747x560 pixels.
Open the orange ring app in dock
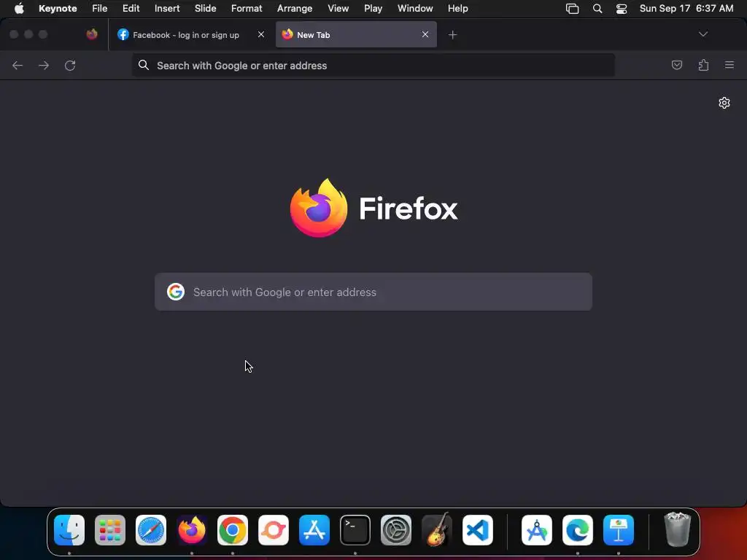(274, 530)
